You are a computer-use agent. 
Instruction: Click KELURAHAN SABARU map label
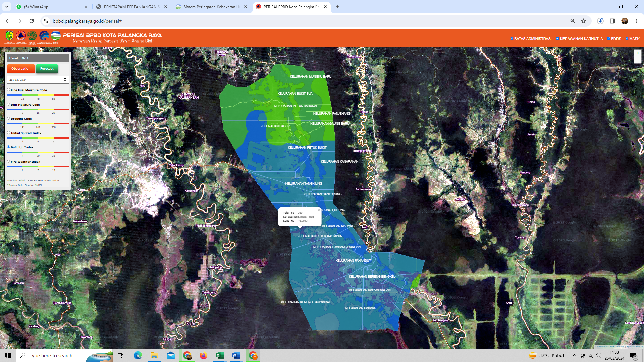361,308
